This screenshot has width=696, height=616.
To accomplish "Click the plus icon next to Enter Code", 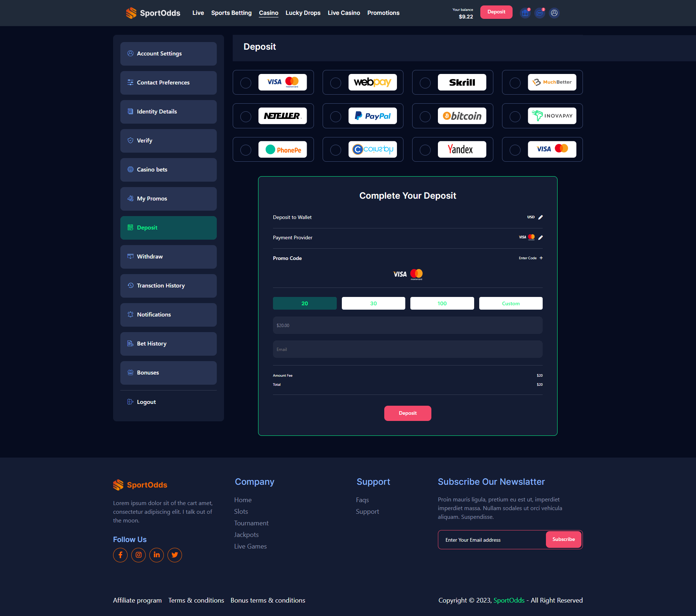I will pos(541,258).
